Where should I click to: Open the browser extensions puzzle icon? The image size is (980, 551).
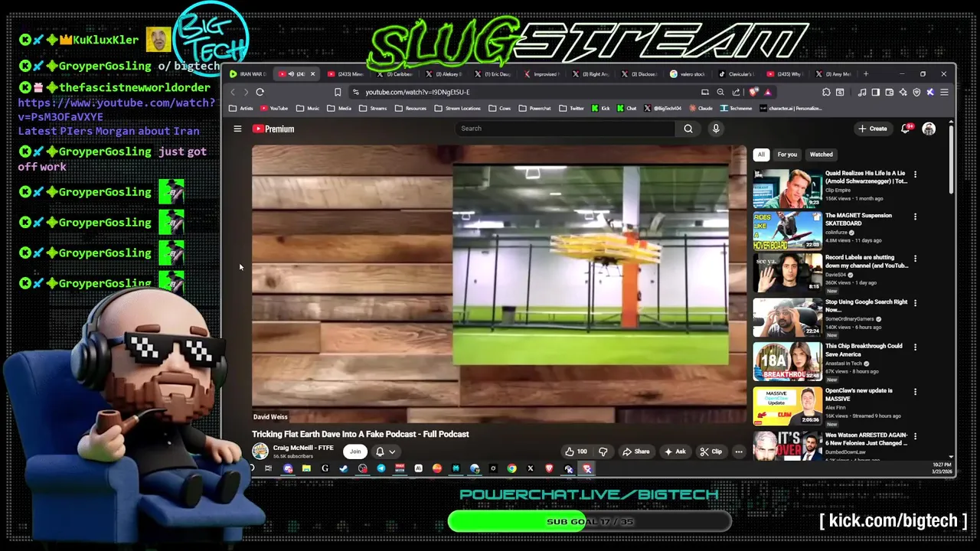[826, 92]
